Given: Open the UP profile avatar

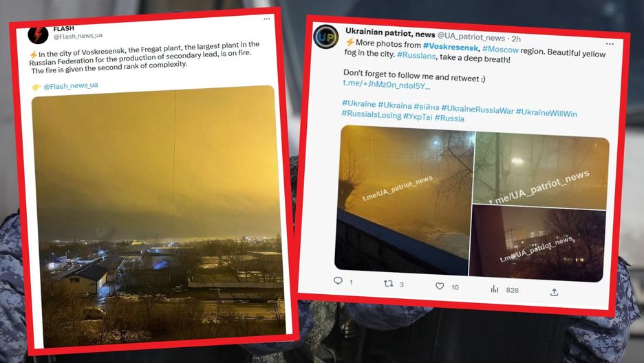Looking at the screenshot, I should [326, 37].
